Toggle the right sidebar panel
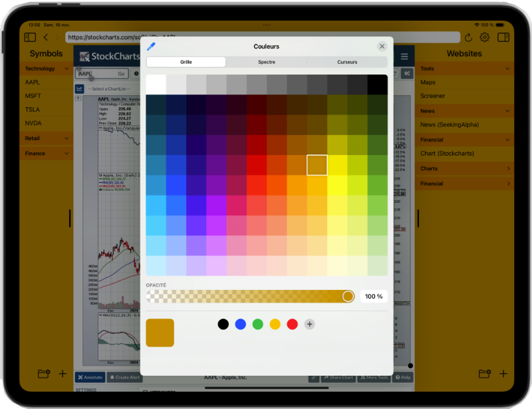This screenshot has width=532, height=409. coord(503,37)
